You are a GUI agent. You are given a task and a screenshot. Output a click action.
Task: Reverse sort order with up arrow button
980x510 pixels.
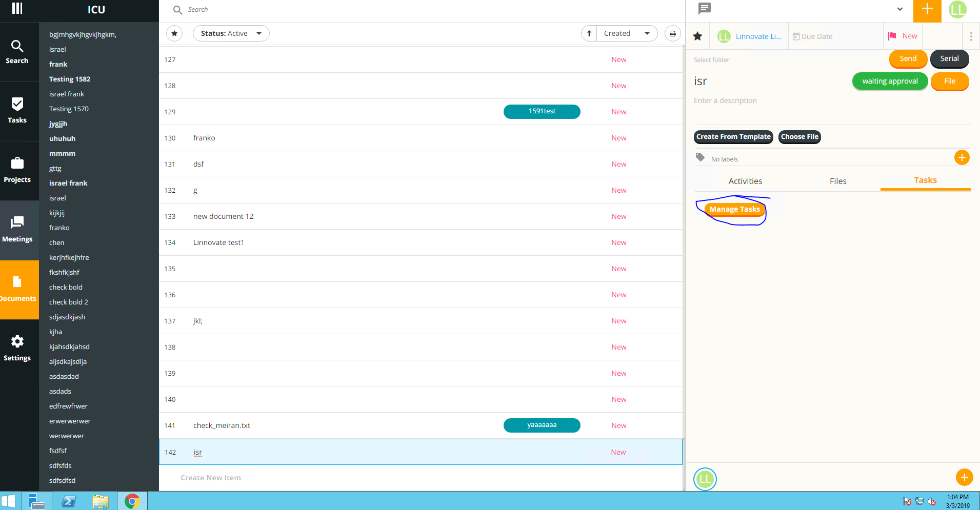tap(589, 33)
